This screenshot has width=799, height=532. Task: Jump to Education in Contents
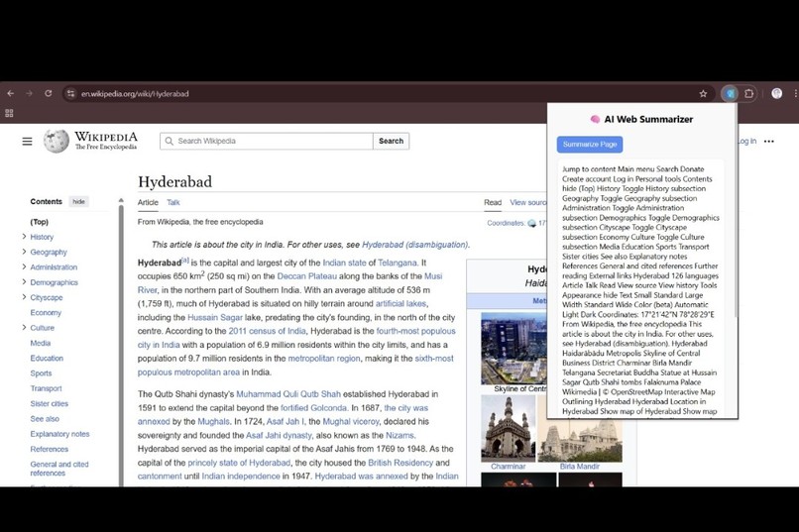(47, 359)
